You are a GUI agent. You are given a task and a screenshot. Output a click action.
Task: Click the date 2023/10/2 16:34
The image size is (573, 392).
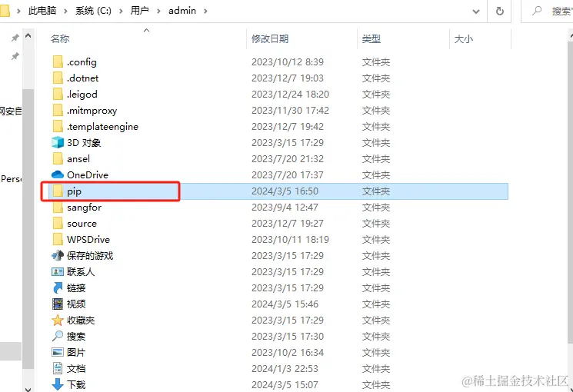tap(288, 353)
